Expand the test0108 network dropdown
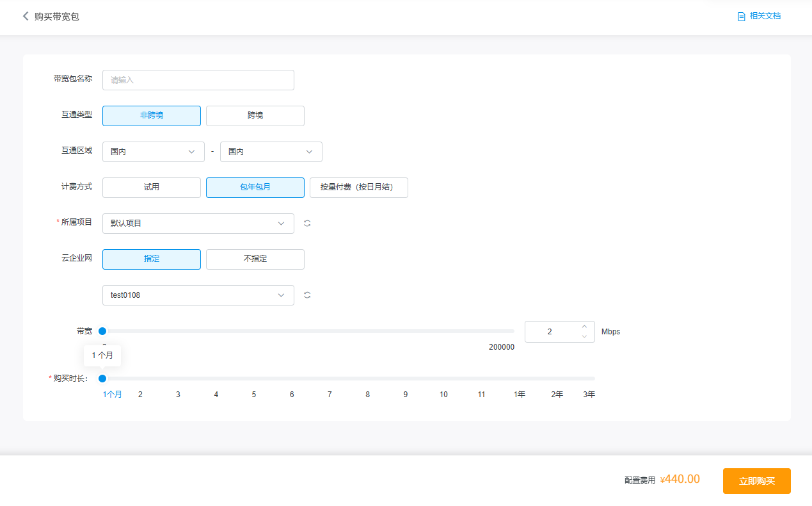The height and width of the screenshot is (506, 812). pos(198,295)
